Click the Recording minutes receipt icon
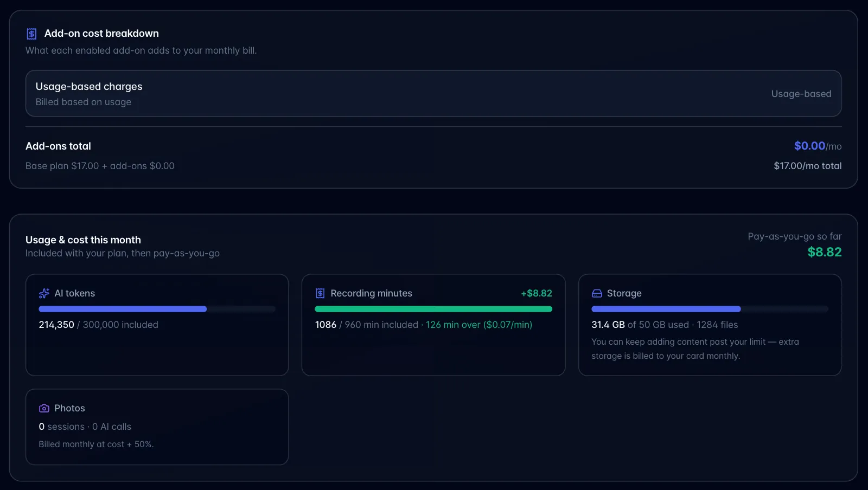868x490 pixels. click(320, 293)
